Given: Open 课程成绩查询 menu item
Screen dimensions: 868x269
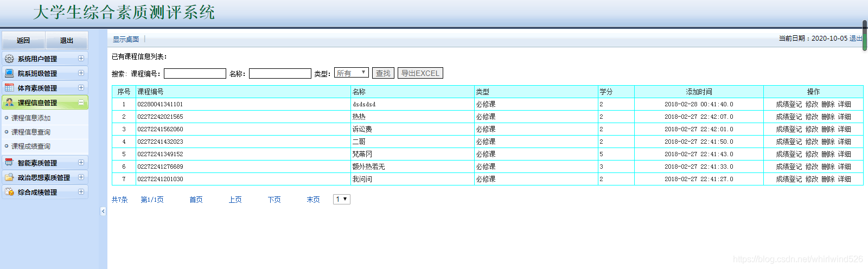Looking at the screenshot, I should pyautogui.click(x=31, y=146).
